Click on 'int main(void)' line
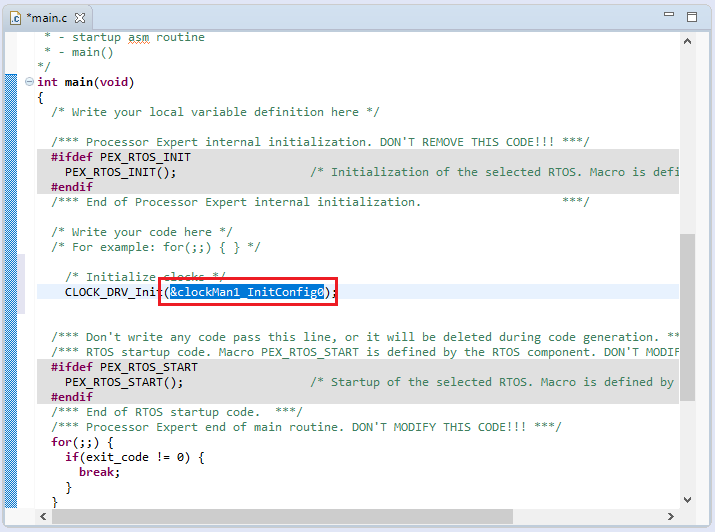 [86, 82]
